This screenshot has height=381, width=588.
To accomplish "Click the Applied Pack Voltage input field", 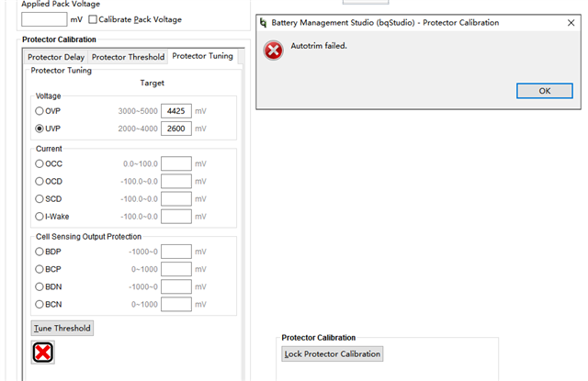I will (x=44, y=19).
